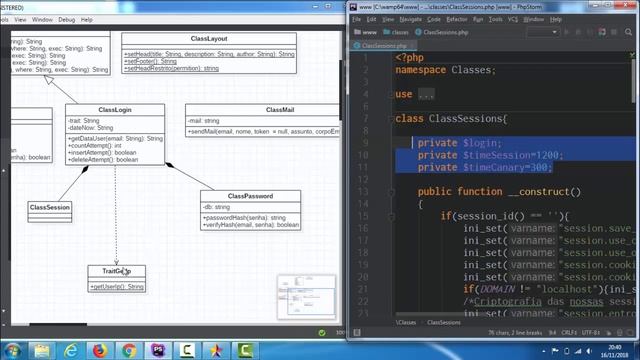Click the colored project structure toolbar icon
This screenshot has height=360, width=640.
[602, 32]
